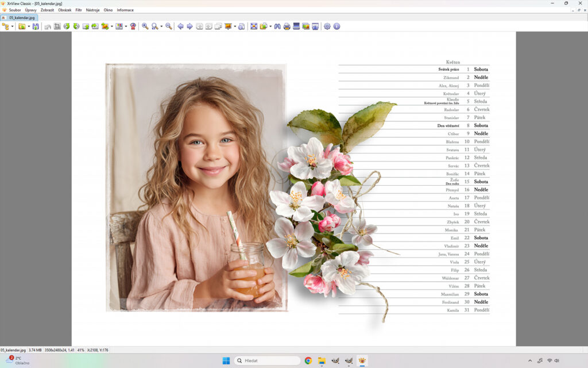This screenshot has width=588, height=368.
Task: Switch to the 05_kalendar.jpg tab
Action: pos(21,18)
